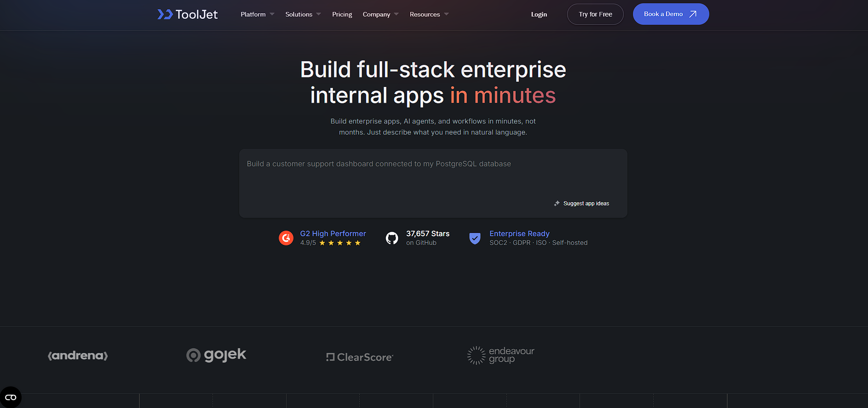
Task: Click the ClearScore customer logo
Action: click(360, 357)
